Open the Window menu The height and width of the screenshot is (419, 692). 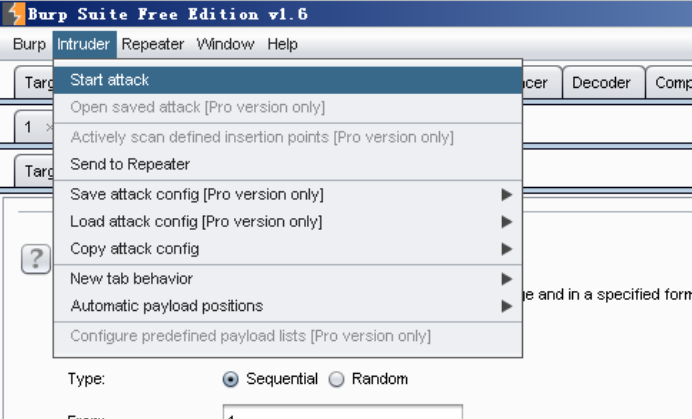(x=226, y=44)
